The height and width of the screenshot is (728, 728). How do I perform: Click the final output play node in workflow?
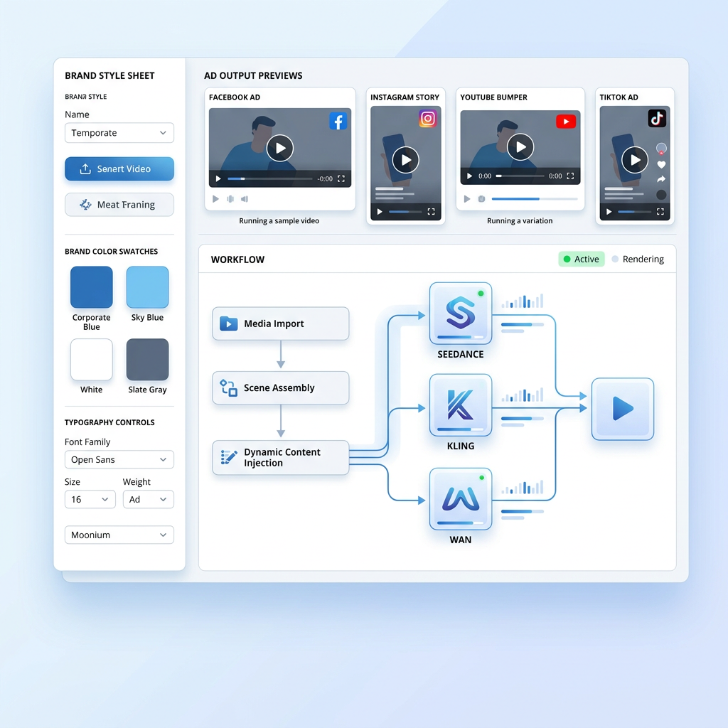623,409
